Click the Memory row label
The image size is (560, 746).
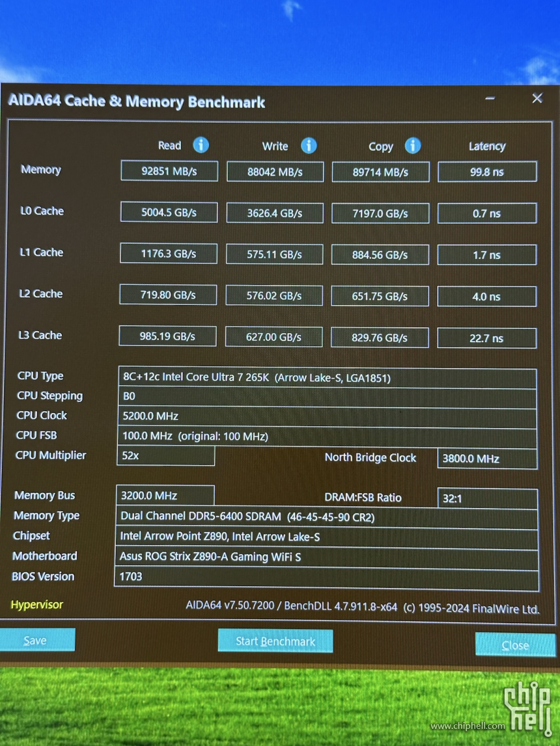41,170
